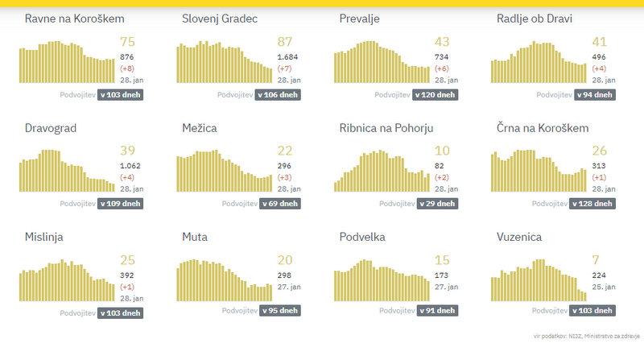Click the large number 87 for Slovenj Gradec
Screen dimensions: 644x356
tap(286, 41)
